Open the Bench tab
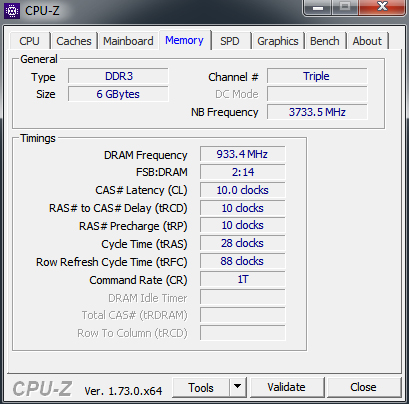Image resolution: width=409 pixels, height=404 pixels. 325,41
